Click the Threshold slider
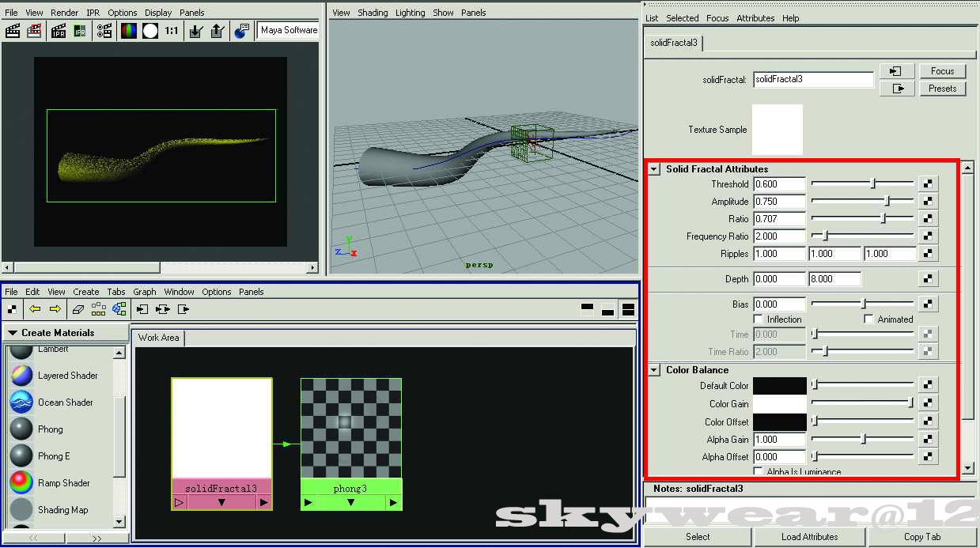 pos(863,184)
